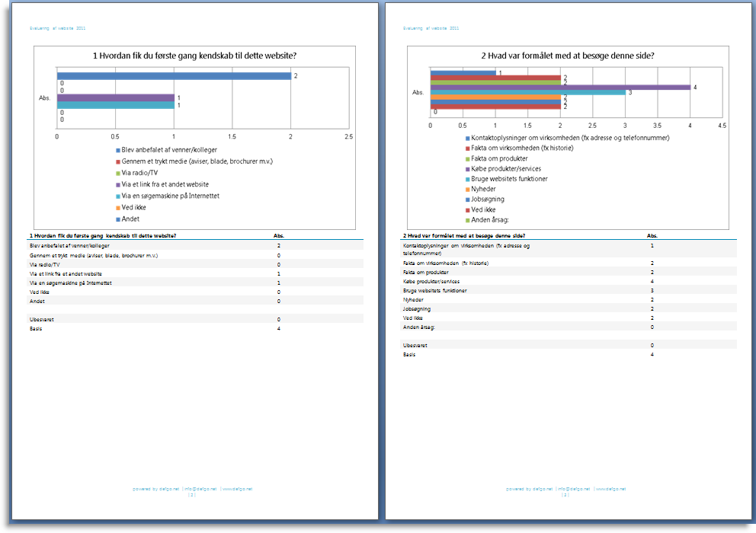Click table row 'Købe produkter/services'
This screenshot has height=533, width=756.
tap(569, 282)
